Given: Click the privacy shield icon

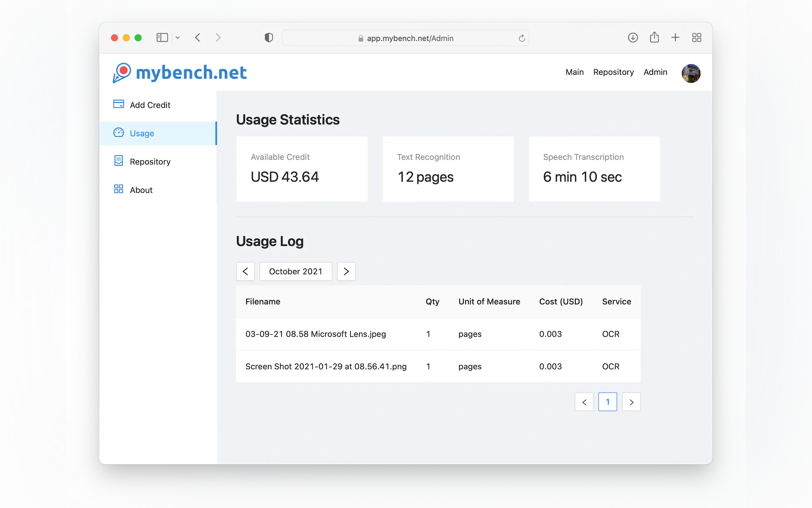Looking at the screenshot, I should [269, 38].
